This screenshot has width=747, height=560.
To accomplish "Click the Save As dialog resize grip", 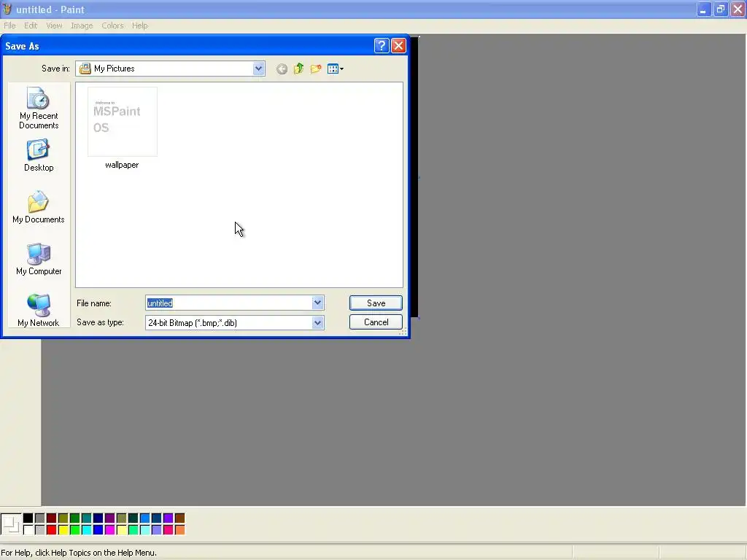I will coord(403,332).
